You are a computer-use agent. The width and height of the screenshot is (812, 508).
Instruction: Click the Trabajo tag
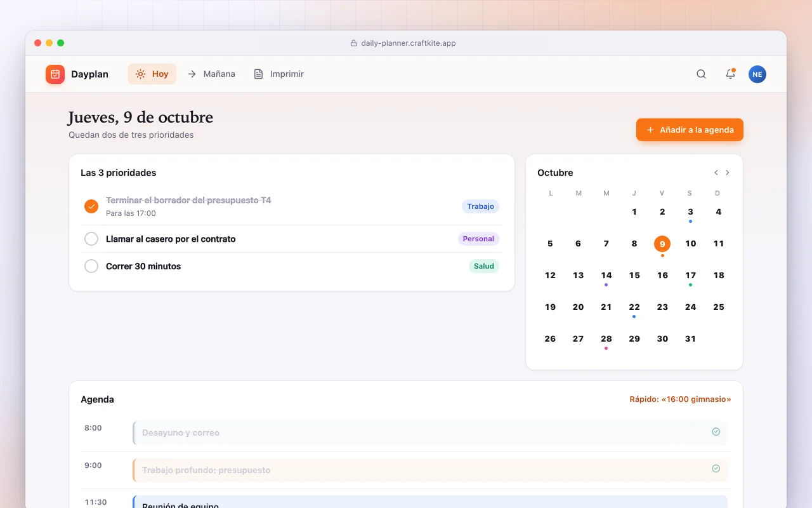point(480,206)
